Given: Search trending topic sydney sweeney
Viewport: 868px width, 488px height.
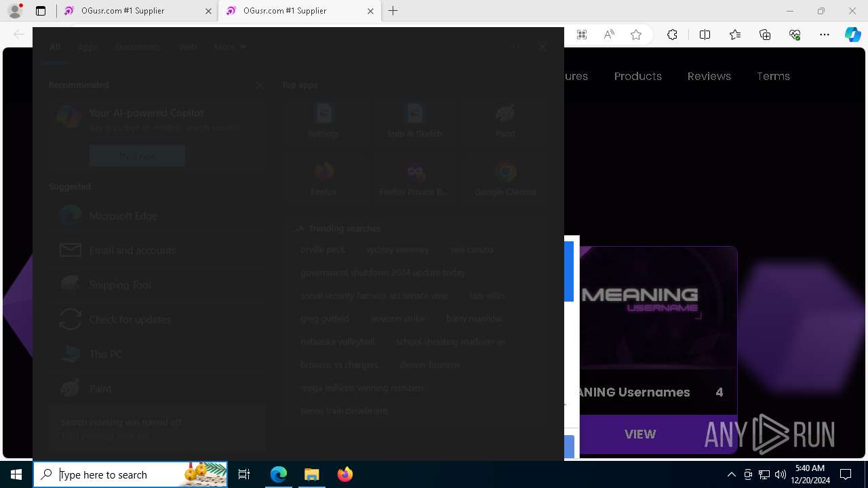Looking at the screenshot, I should (398, 249).
